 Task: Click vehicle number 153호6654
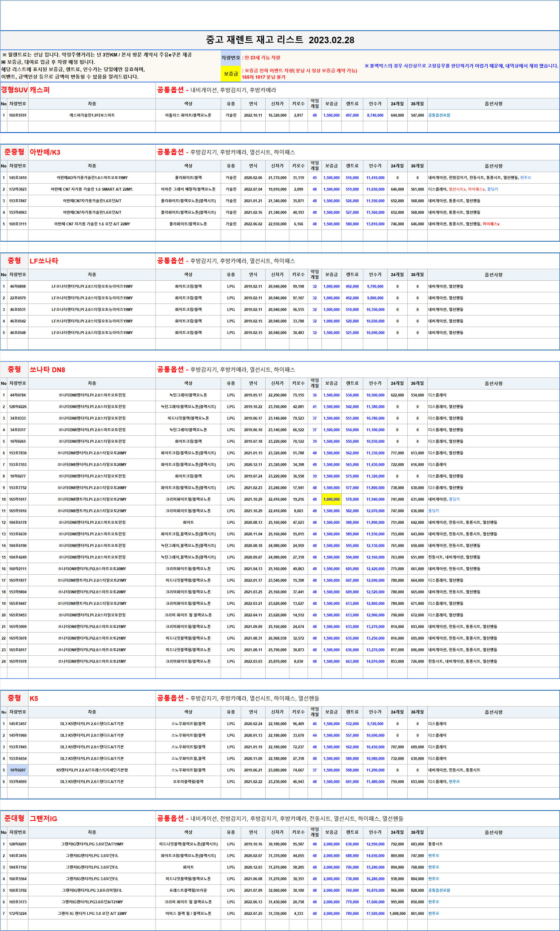tap(18, 758)
